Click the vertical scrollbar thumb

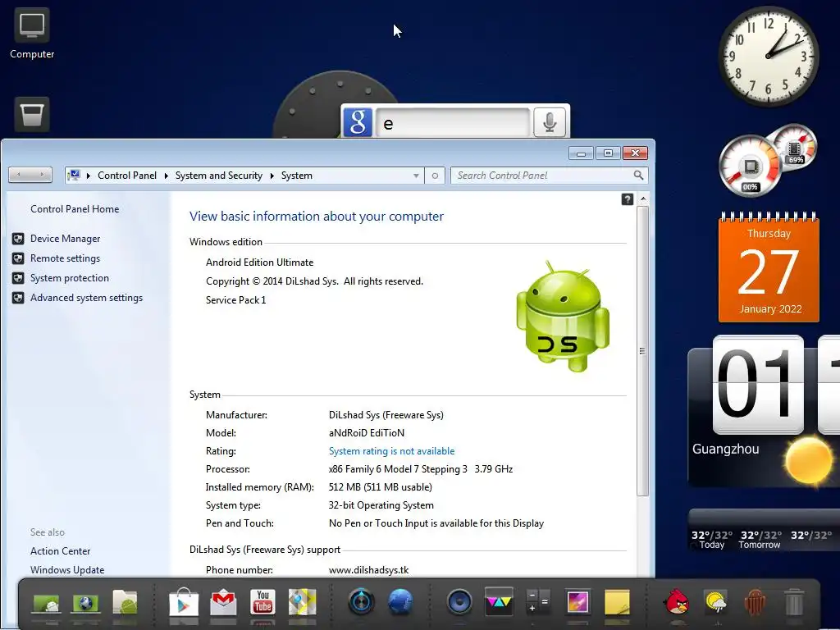point(643,351)
